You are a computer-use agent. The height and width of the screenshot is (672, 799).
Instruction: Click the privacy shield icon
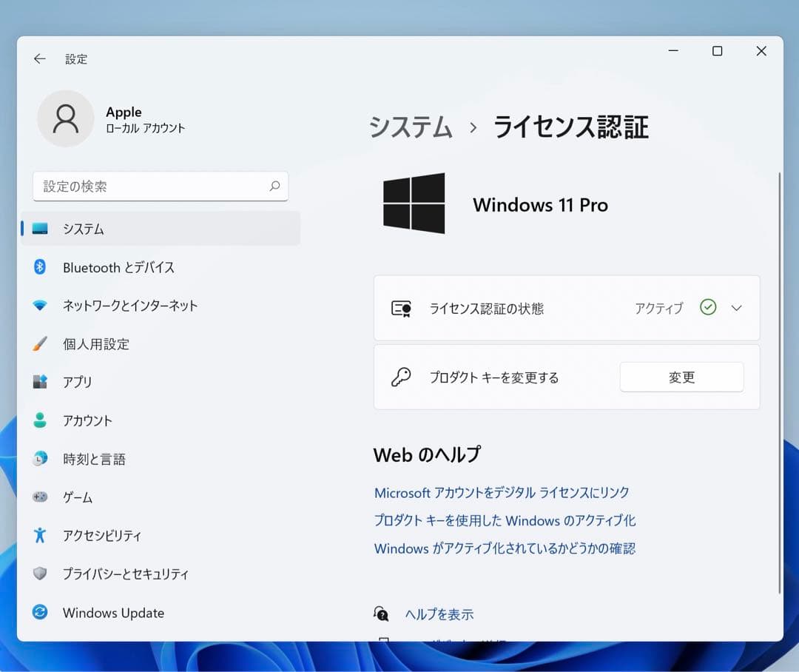click(x=40, y=574)
